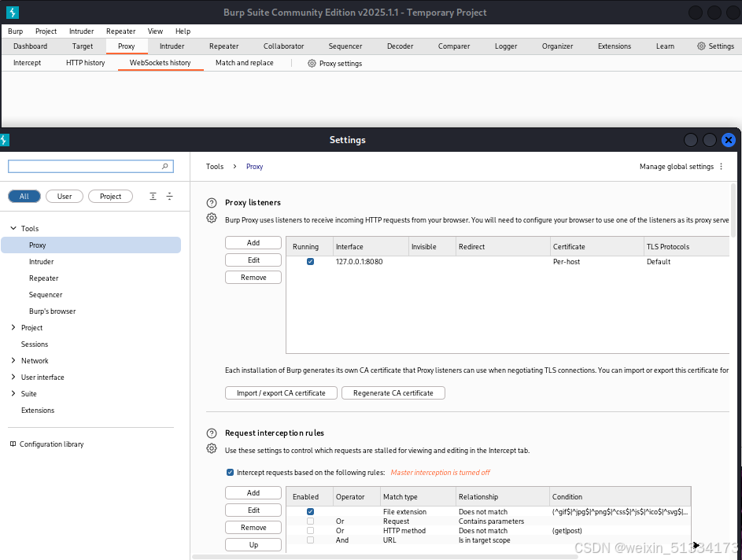The image size is (742, 560).
Task: Expand the User interface tree section
Action: [x=13, y=378]
